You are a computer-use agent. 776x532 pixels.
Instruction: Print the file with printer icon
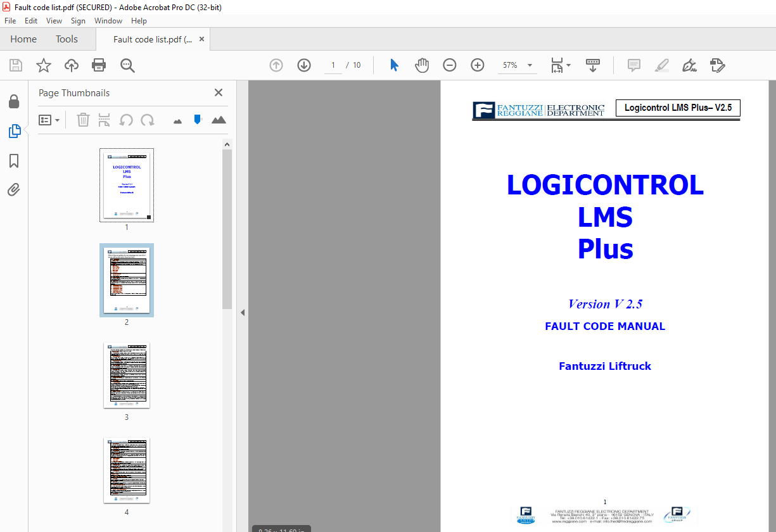coord(99,65)
